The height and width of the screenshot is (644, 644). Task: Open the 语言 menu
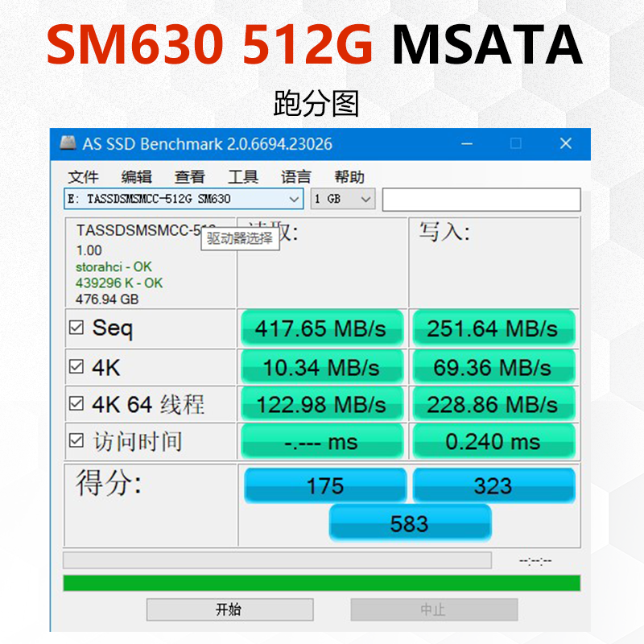point(295,176)
